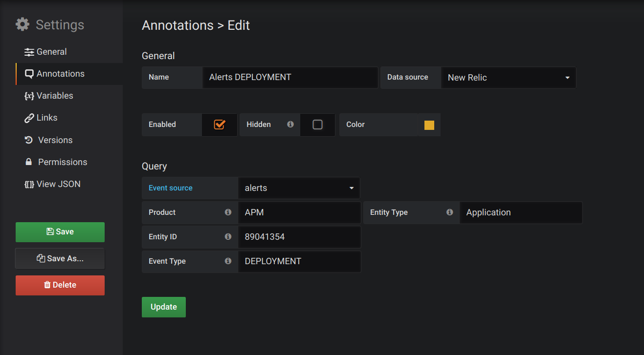Click the Save As... button

(x=60, y=259)
